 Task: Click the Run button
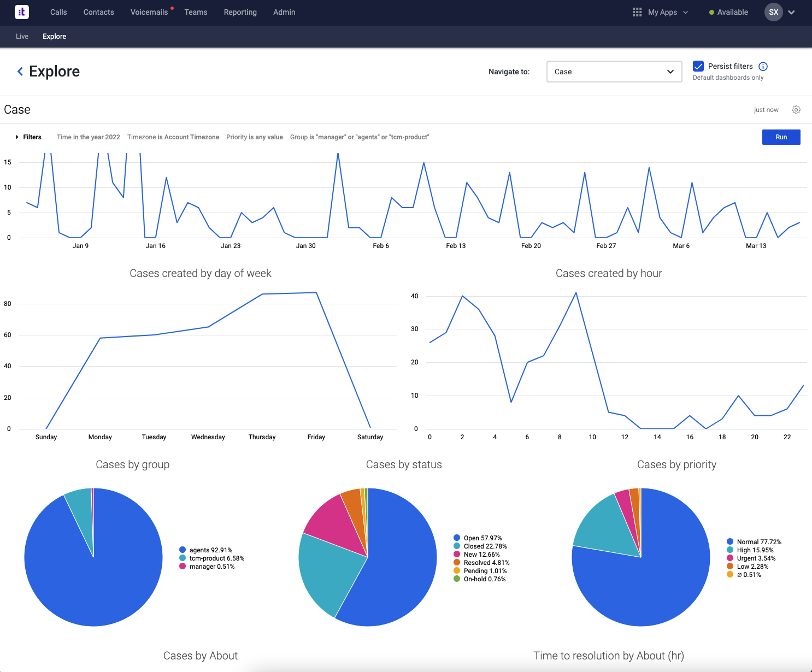pyautogui.click(x=781, y=137)
